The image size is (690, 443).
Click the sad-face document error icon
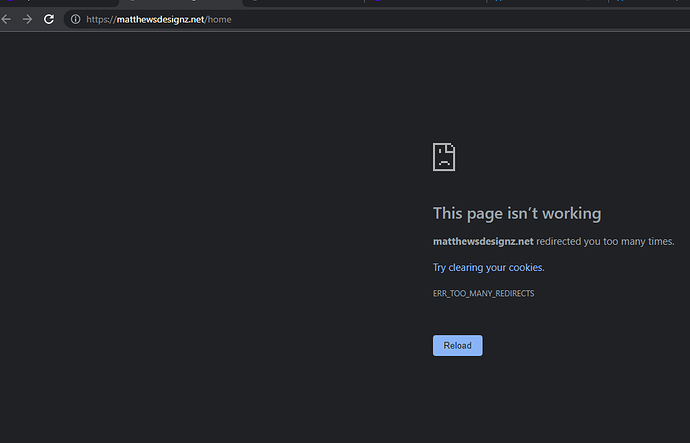point(444,157)
